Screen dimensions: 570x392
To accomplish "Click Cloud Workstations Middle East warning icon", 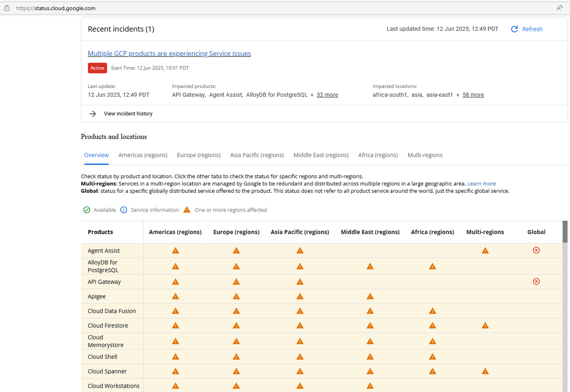I will coord(370,386).
